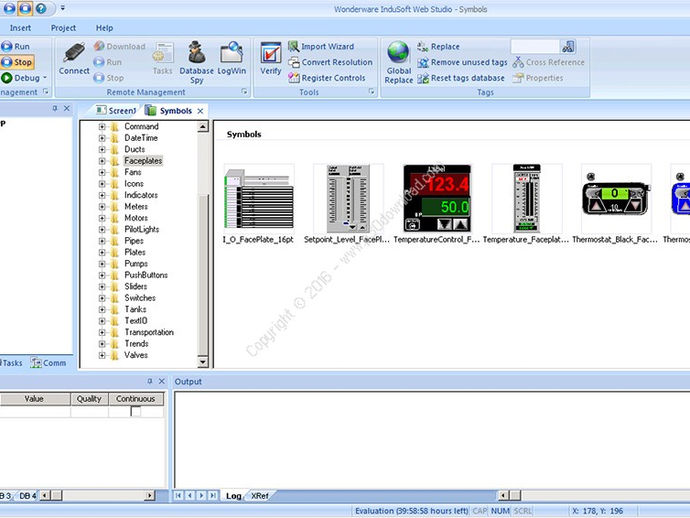The width and height of the screenshot is (690, 518).
Task: Open Remote Management dialog launcher
Action: point(244,92)
